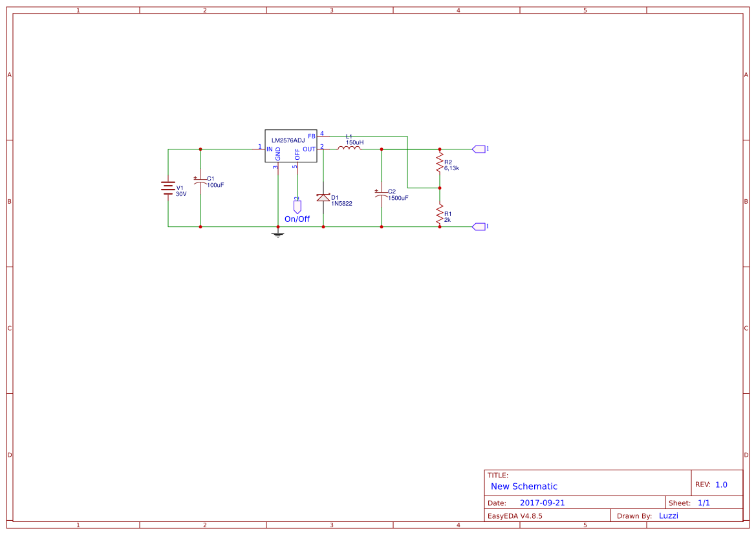Click the Sheet 1/1 value
Image resolution: width=756 pixels, height=535 pixels.
click(704, 503)
